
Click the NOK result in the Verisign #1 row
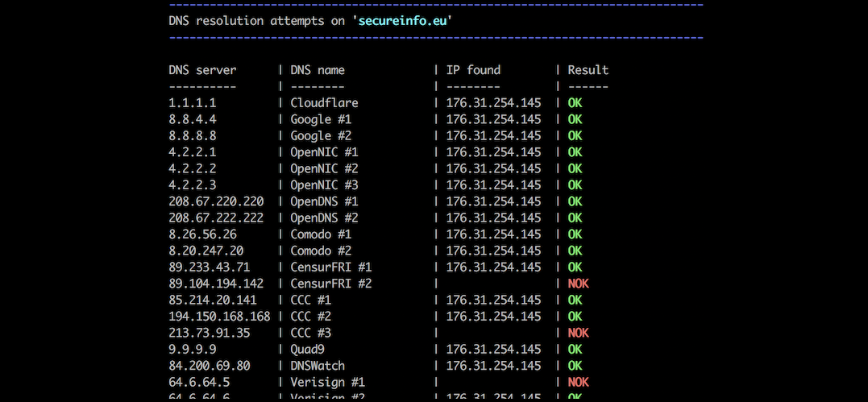[578, 382]
